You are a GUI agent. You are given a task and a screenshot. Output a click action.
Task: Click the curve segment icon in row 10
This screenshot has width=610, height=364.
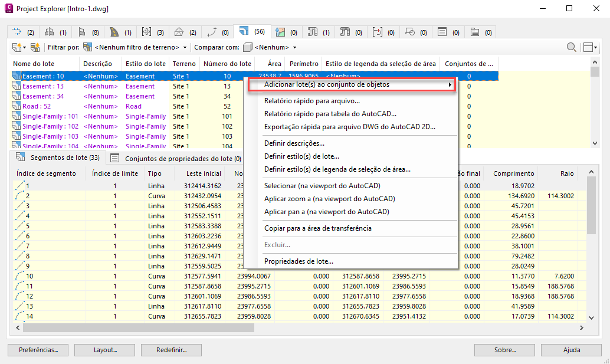click(x=20, y=276)
